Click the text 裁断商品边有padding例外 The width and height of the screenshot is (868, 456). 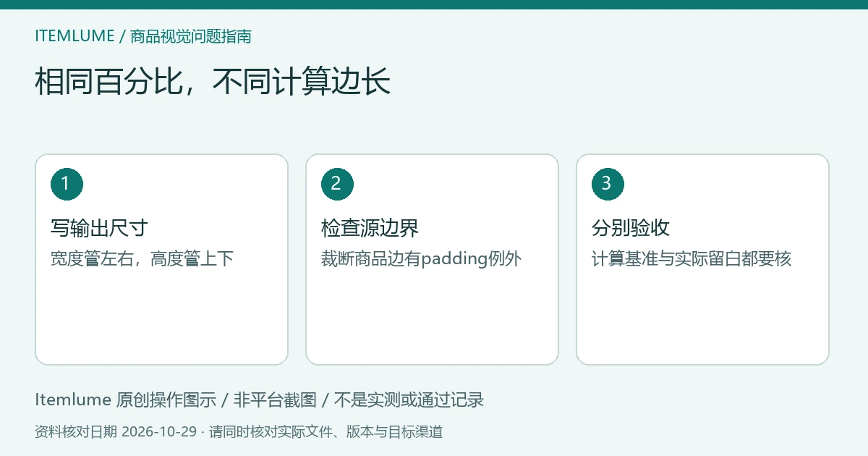point(422,258)
